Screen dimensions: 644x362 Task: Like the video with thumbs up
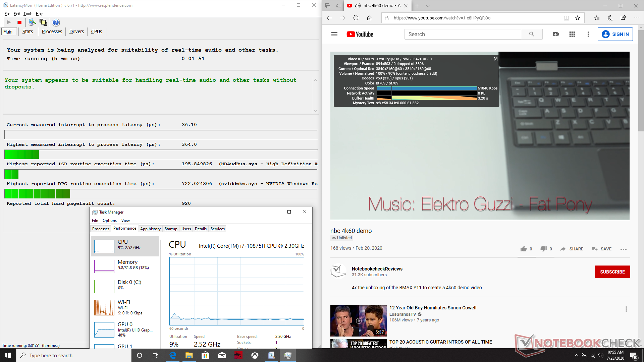coord(524,249)
